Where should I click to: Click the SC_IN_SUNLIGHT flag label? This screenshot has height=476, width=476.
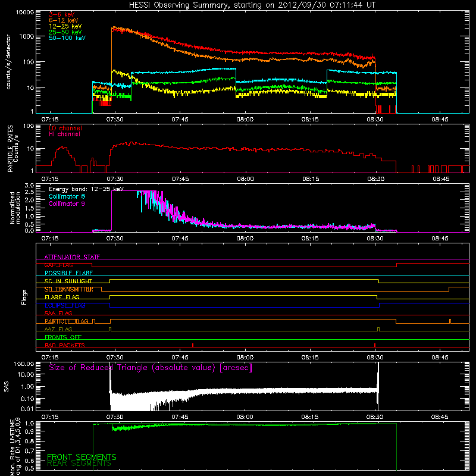(68, 281)
